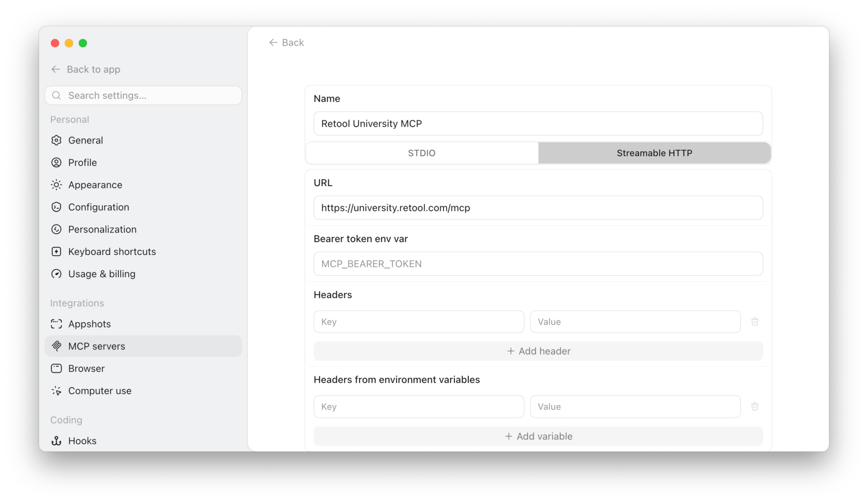Click the environment variables Key field
The image size is (868, 503).
(x=419, y=407)
